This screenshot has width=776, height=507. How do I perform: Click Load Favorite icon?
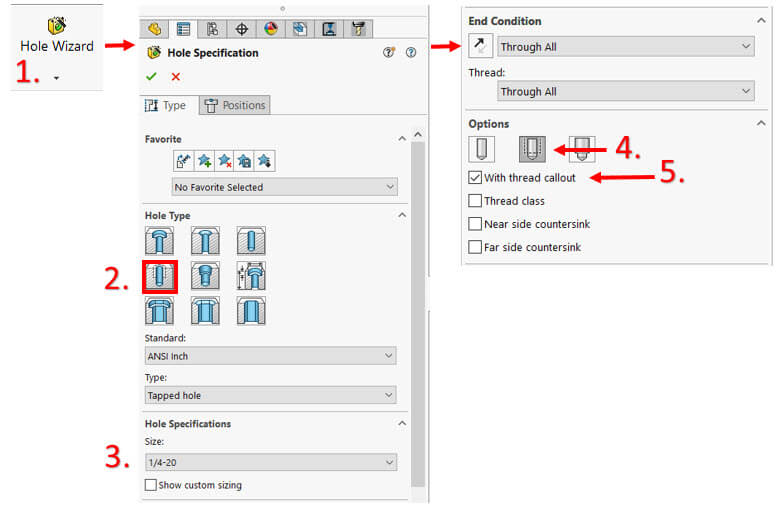pos(264,161)
